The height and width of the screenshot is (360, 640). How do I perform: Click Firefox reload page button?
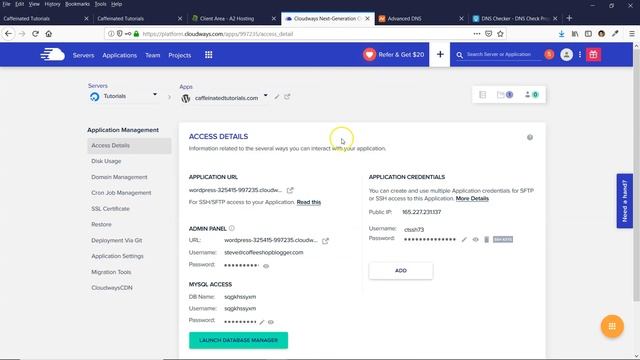click(36, 34)
